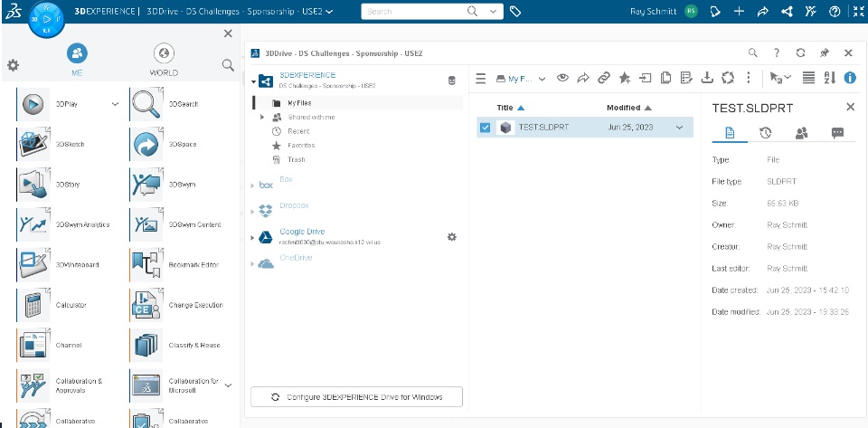Open the Channel app
Image resolution: width=868 pixels, height=428 pixels.
pos(33,345)
